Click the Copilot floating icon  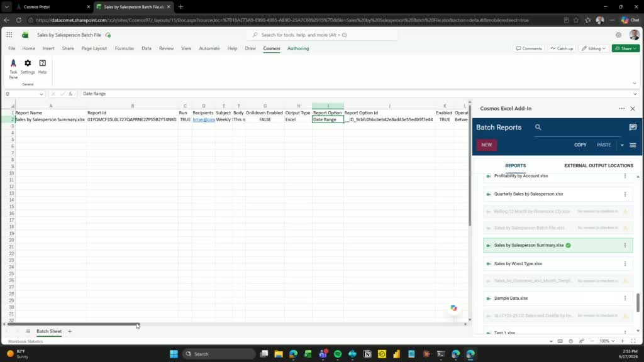tap(453, 308)
